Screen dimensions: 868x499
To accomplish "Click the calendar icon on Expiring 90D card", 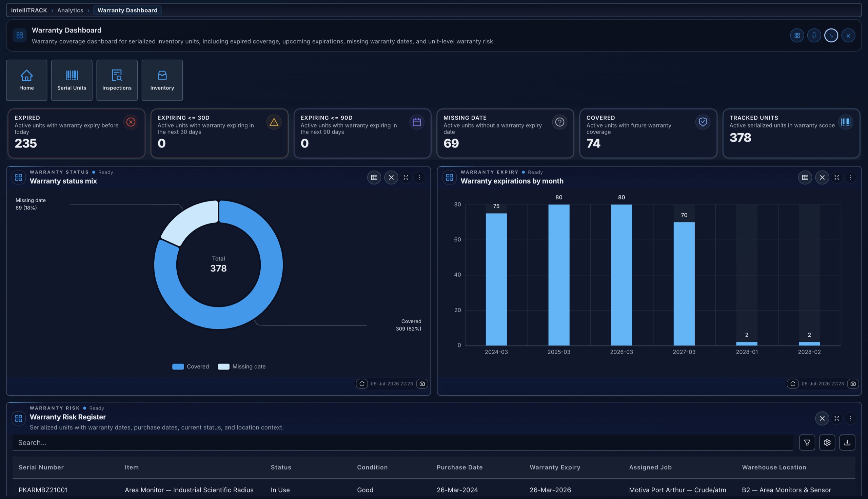I will 417,122.
